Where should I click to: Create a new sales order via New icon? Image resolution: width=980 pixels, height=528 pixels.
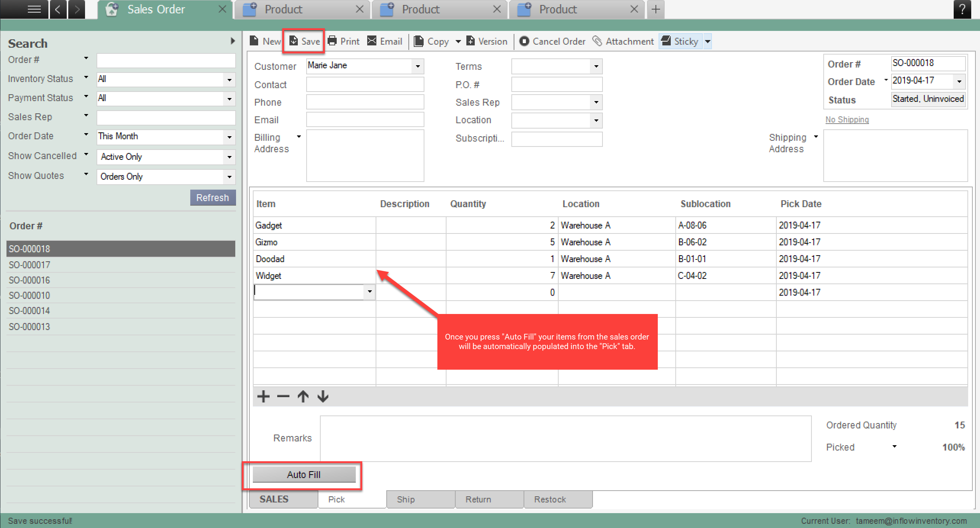(x=265, y=41)
